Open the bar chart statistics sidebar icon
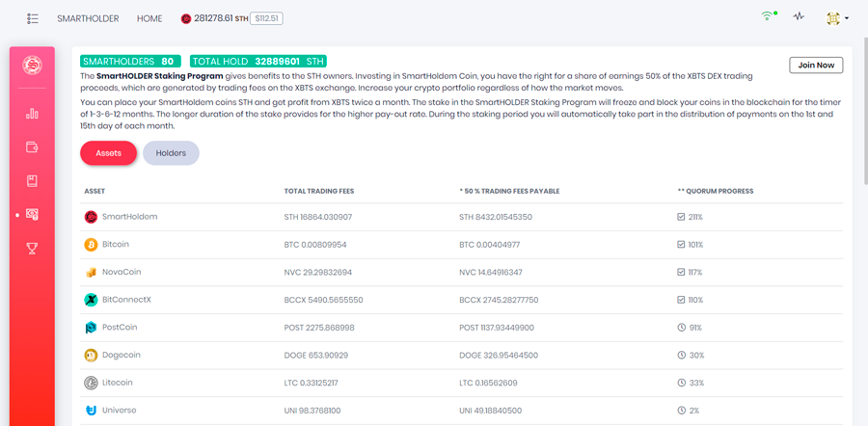Image resolution: width=868 pixels, height=426 pixels. pos(32,114)
